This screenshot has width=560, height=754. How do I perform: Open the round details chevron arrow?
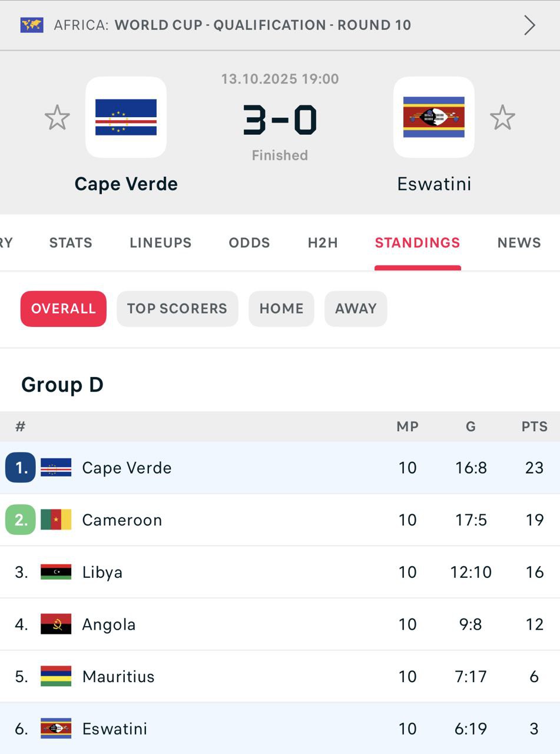pos(529,25)
